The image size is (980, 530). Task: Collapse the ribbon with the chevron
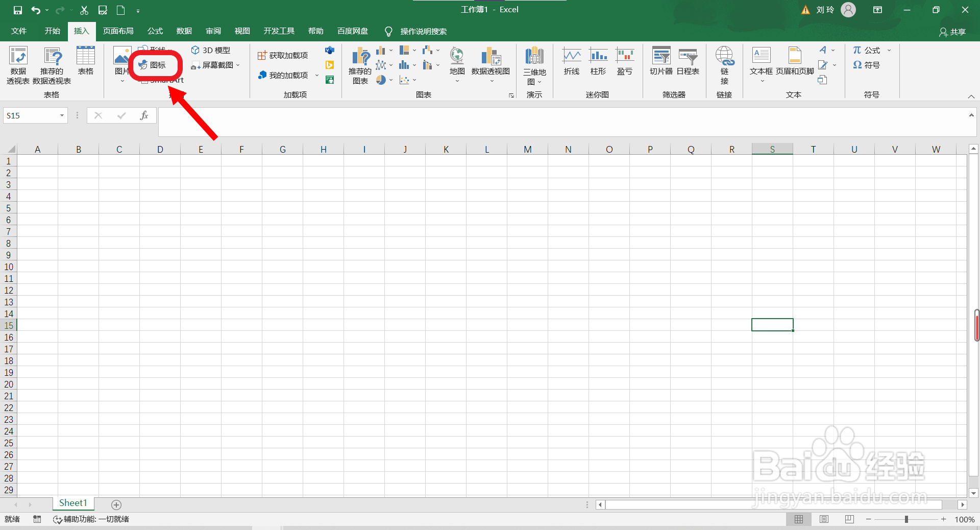click(x=971, y=97)
